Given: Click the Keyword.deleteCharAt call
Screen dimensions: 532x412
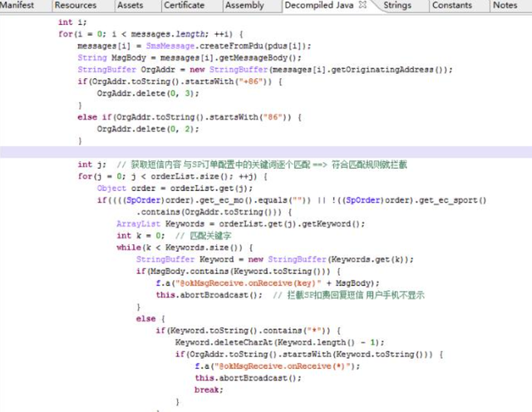Looking at the screenshot, I should tap(224, 342).
